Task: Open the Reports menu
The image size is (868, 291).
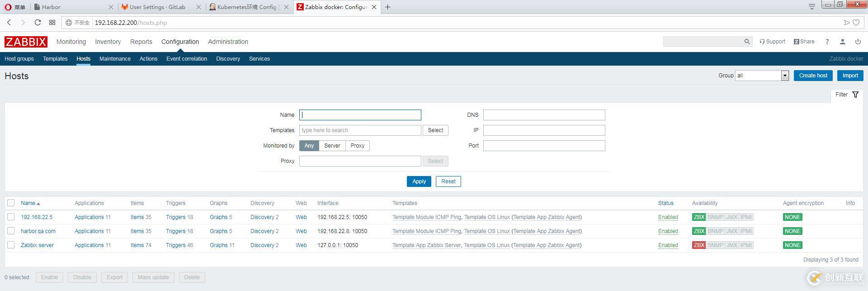Action: pyautogui.click(x=141, y=42)
